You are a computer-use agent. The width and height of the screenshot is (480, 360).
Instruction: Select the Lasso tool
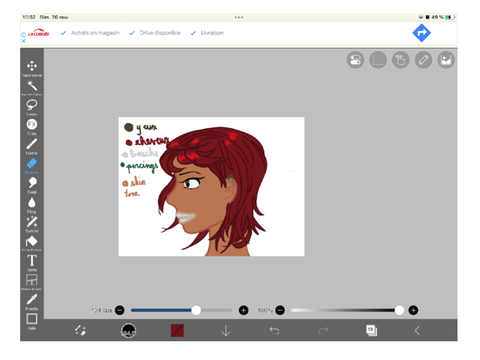tap(32, 106)
